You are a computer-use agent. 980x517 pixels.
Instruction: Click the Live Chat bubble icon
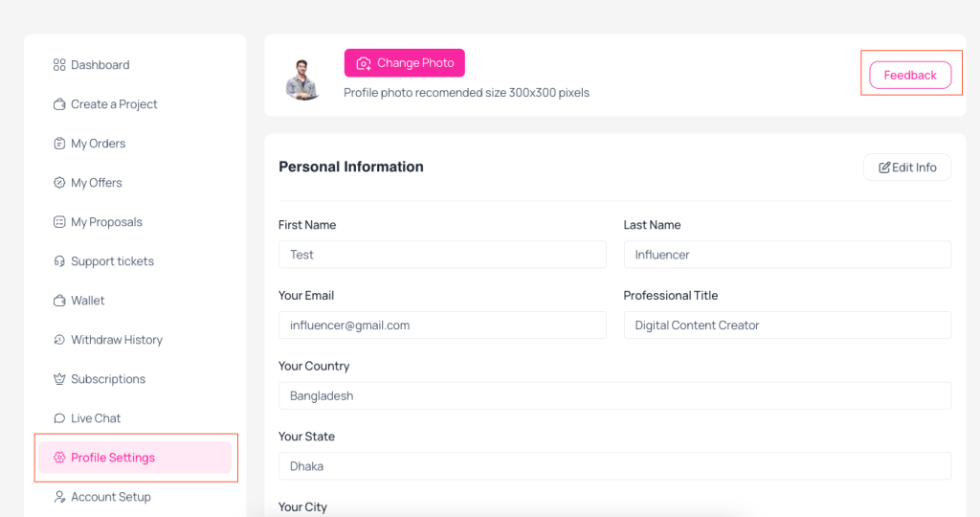[x=59, y=418]
